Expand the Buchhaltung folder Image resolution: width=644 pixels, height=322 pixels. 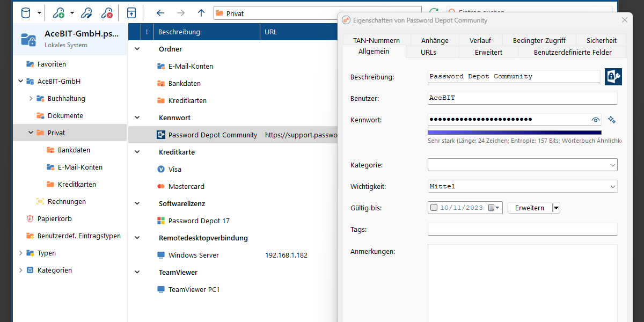pos(31,98)
